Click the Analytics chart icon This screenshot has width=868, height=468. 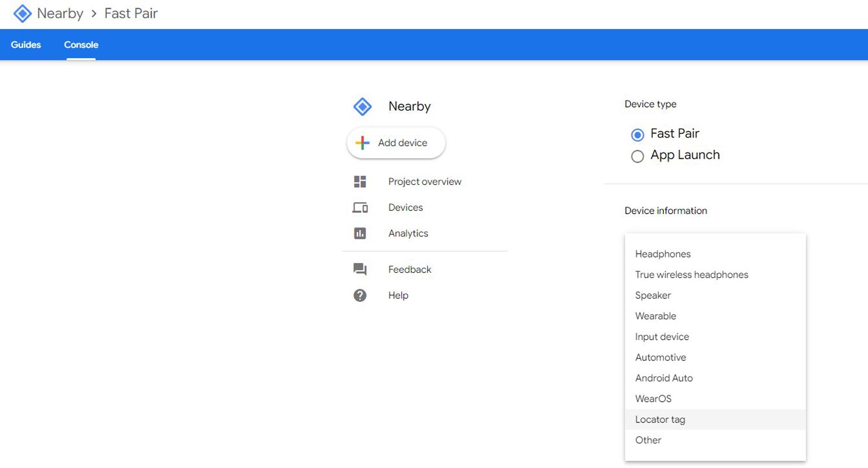click(x=360, y=233)
